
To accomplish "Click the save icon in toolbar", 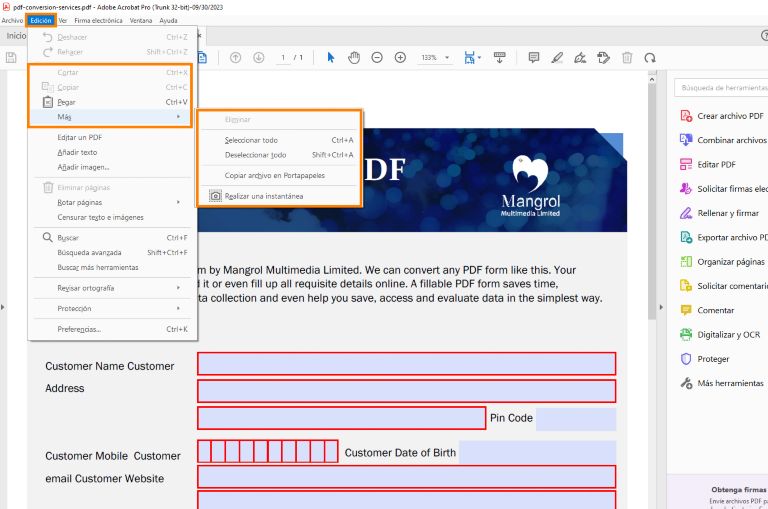I will (x=11, y=58).
